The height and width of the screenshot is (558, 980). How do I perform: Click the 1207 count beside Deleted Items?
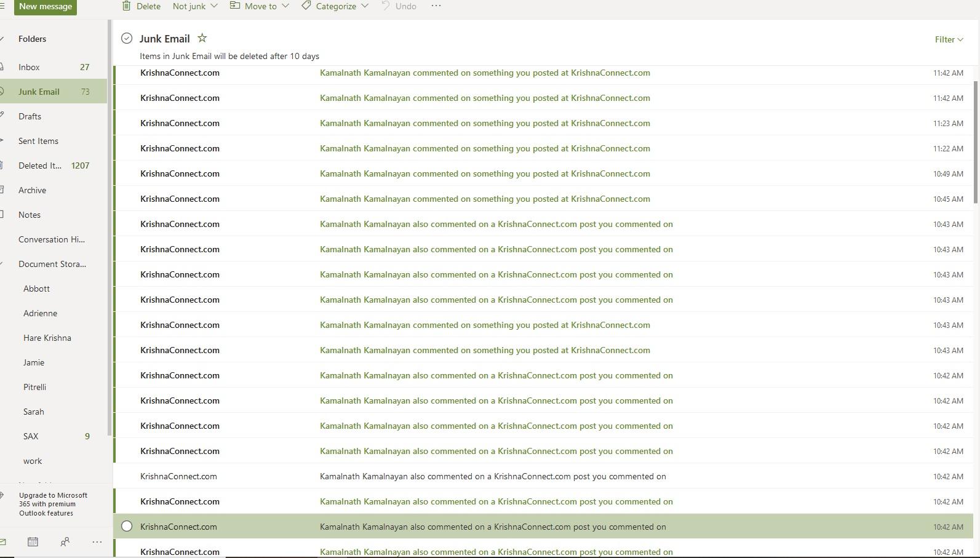pos(80,165)
